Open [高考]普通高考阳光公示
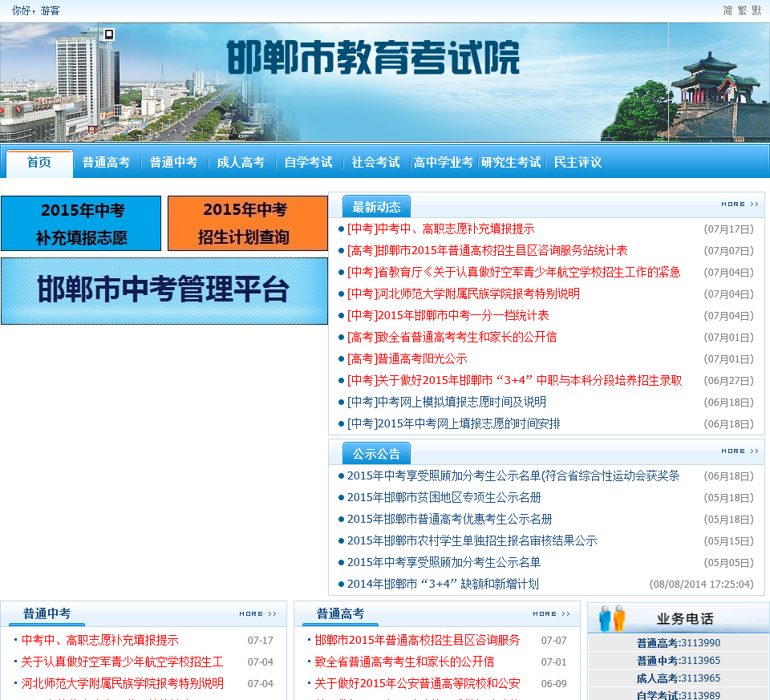Viewport: 770px width, 700px height. pyautogui.click(x=407, y=359)
